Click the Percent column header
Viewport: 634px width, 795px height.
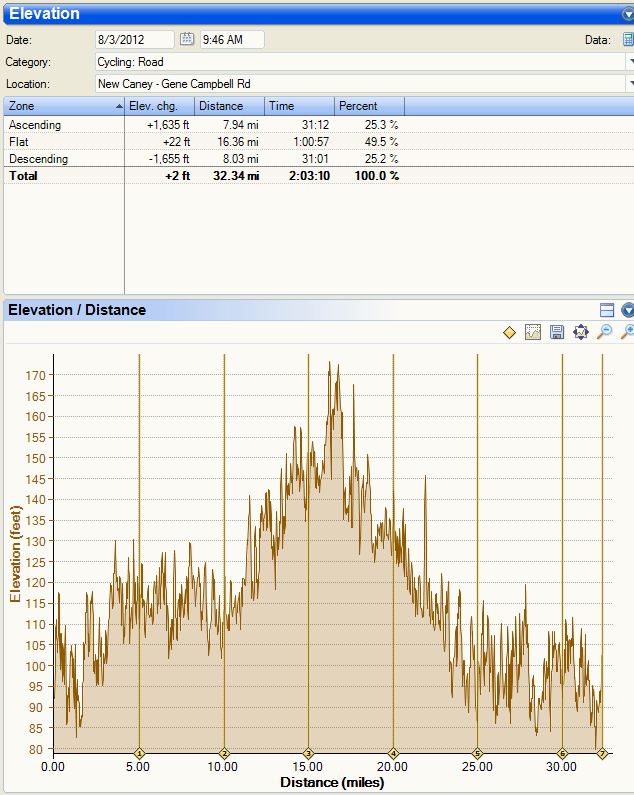pyautogui.click(x=369, y=106)
